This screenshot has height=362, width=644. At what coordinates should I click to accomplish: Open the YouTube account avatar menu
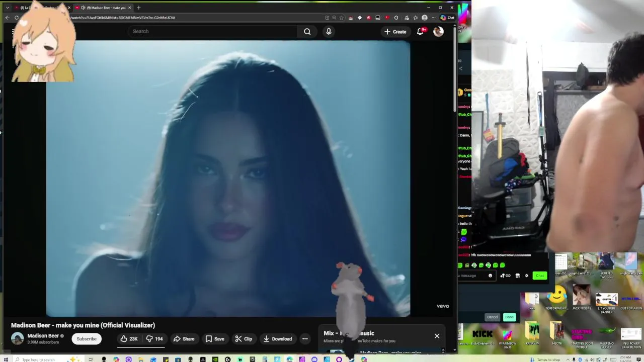(x=438, y=31)
